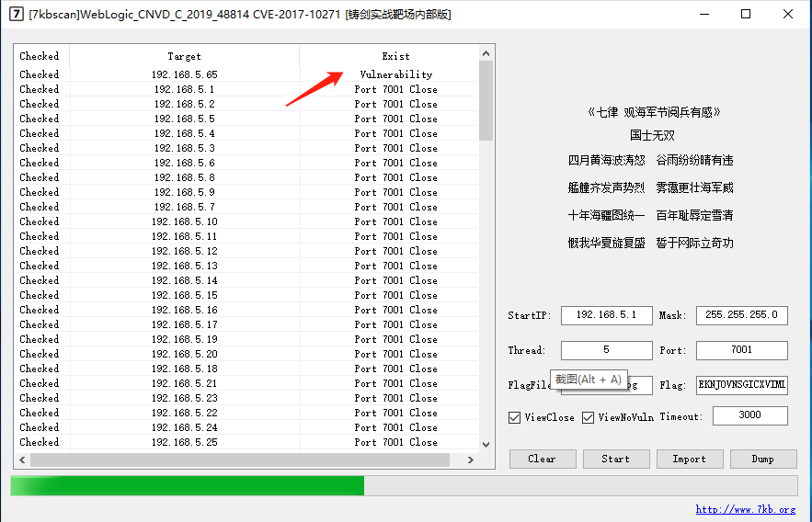Screen dimensions: 812x522
Task: Select the 192.168.5.13 target row
Action: coord(246,266)
